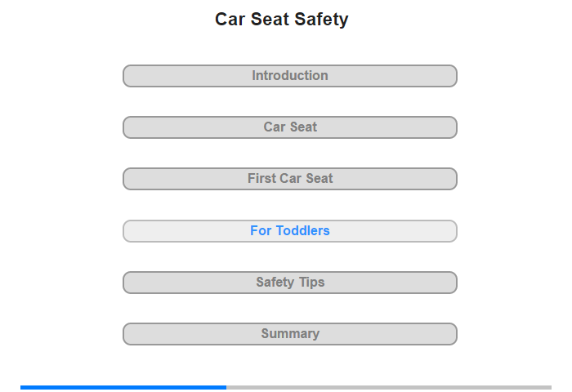Screen dimensions: 572x392
Task: Click the Safety Tips label text
Action: click(290, 283)
